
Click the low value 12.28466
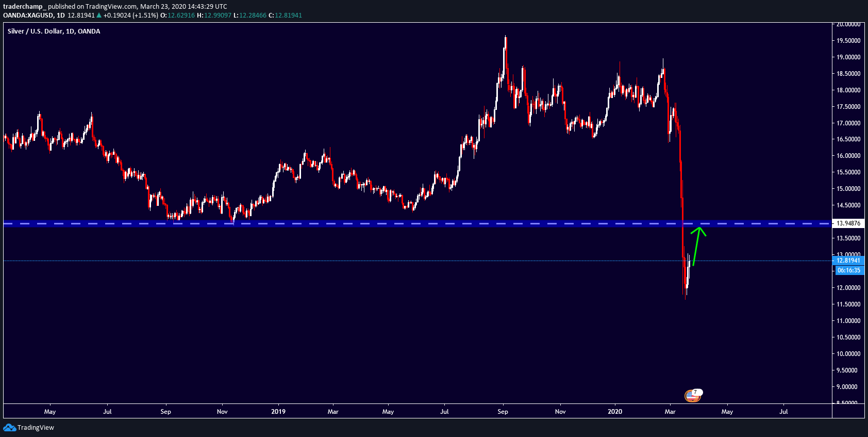pyautogui.click(x=253, y=15)
